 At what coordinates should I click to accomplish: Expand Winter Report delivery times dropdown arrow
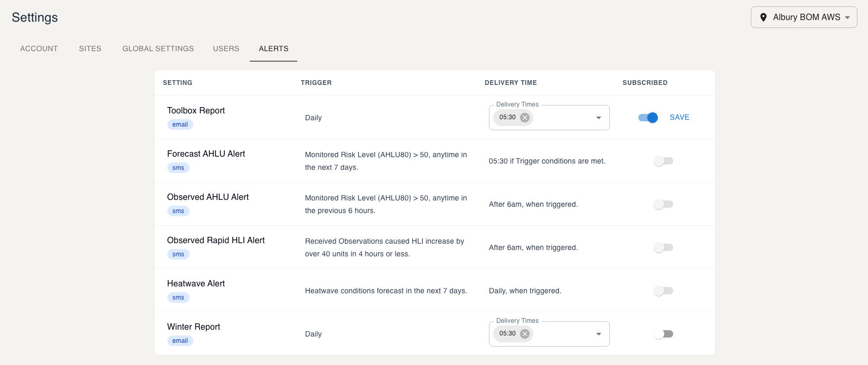[x=598, y=334]
